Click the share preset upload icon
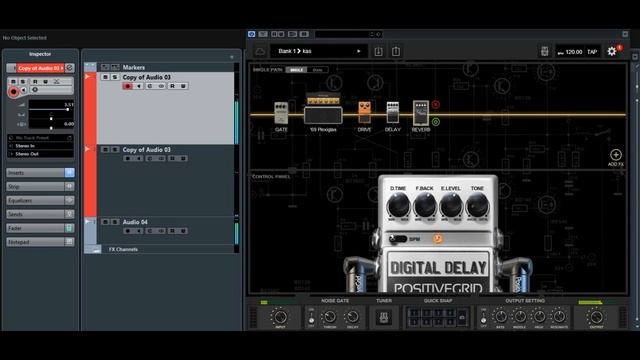This screenshot has width=640, height=360. [396, 51]
